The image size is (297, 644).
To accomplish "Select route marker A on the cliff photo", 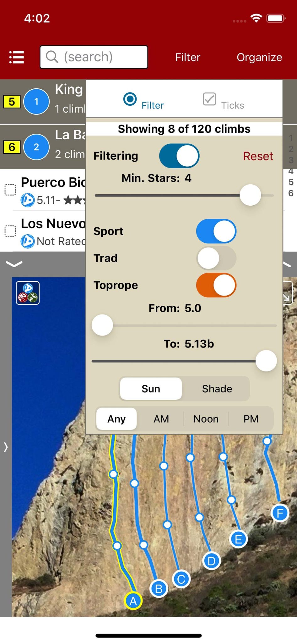I will click(x=133, y=601).
